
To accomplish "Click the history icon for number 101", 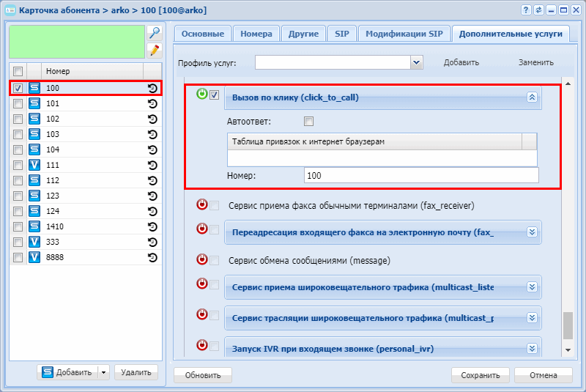I will (152, 103).
